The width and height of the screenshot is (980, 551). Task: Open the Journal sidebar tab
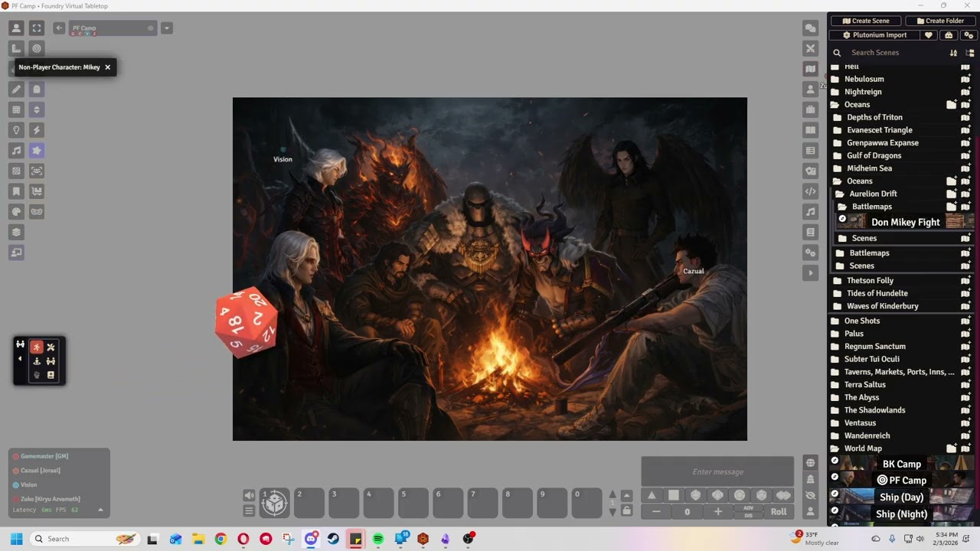point(811,130)
